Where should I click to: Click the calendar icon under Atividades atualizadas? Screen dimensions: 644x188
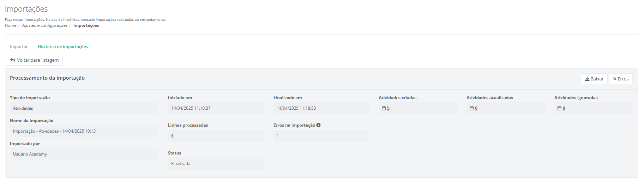coord(471,108)
